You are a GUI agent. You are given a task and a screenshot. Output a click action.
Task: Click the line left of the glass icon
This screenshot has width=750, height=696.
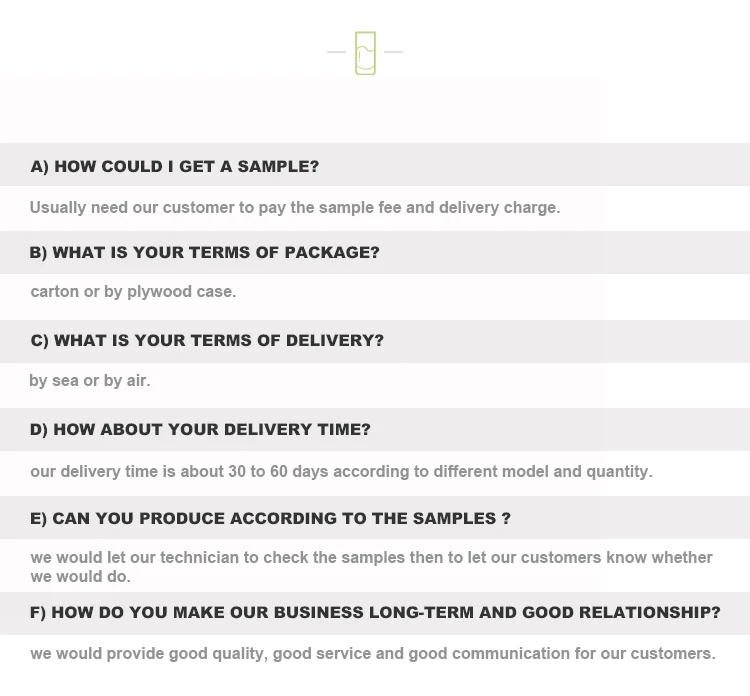(x=336, y=52)
